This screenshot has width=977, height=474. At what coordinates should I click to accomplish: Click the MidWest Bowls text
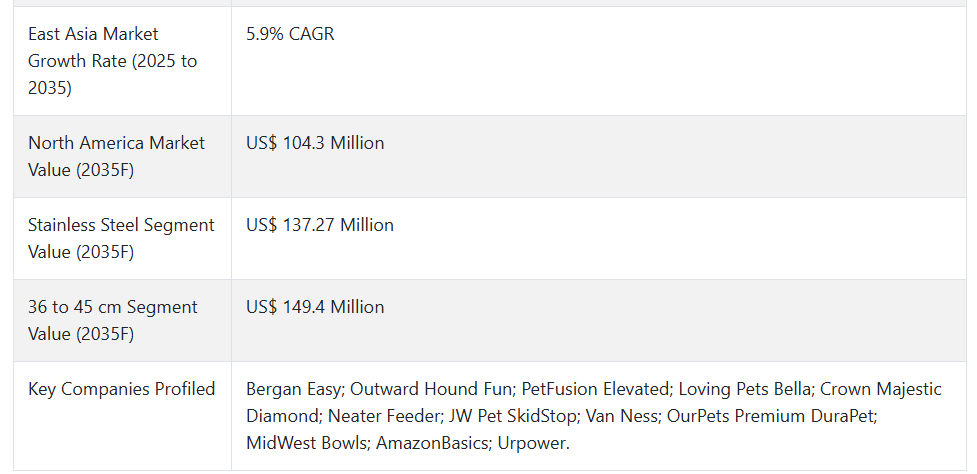point(305,443)
